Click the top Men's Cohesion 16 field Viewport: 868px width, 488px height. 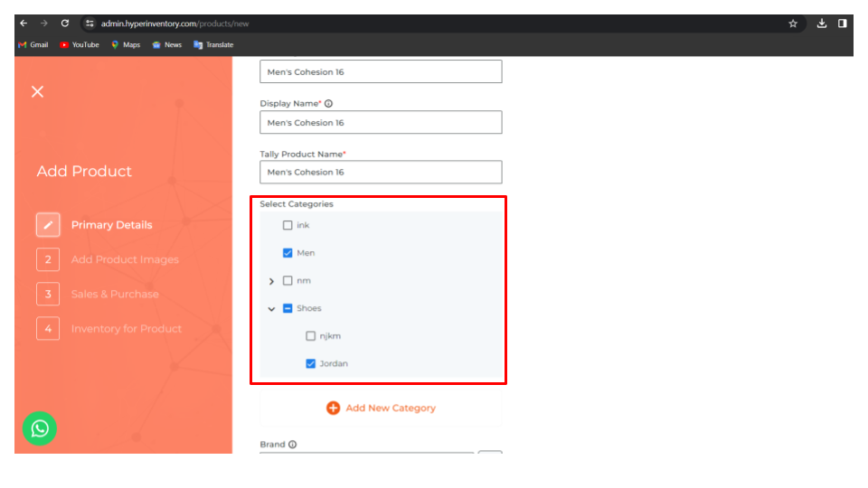click(x=381, y=71)
